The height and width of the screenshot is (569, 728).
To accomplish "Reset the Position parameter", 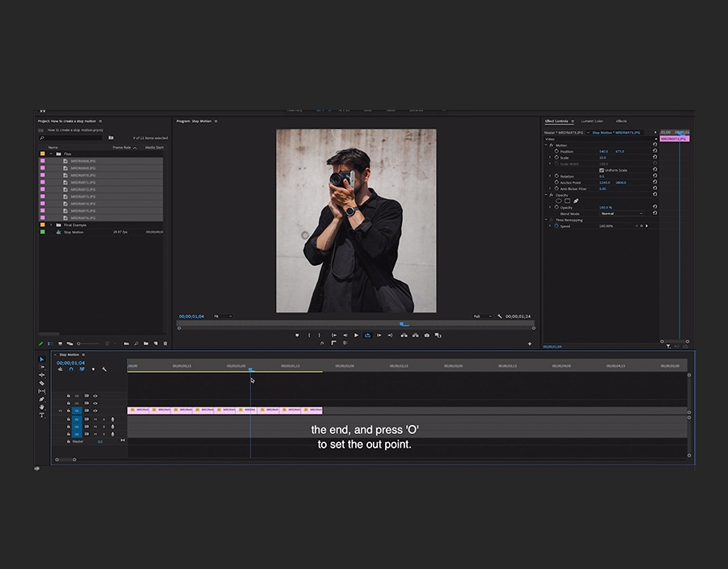I will pos(654,151).
